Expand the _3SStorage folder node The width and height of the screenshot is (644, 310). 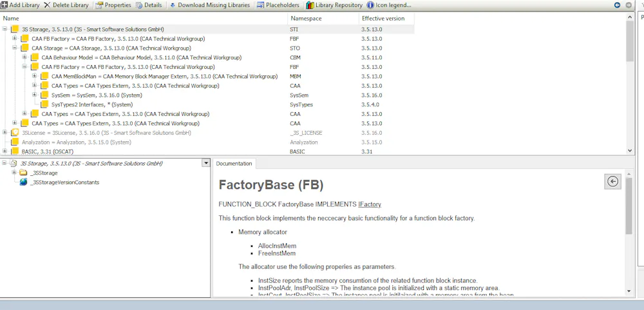click(x=14, y=173)
